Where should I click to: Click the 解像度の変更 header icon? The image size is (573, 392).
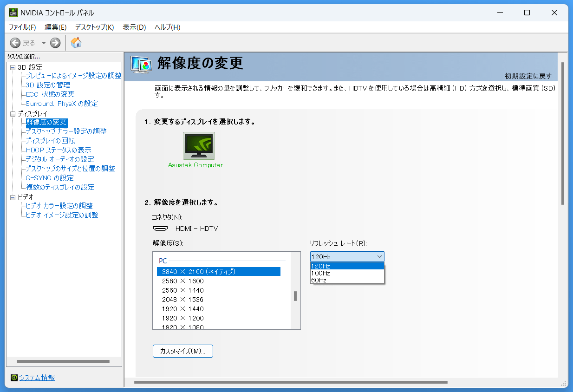[x=141, y=65]
